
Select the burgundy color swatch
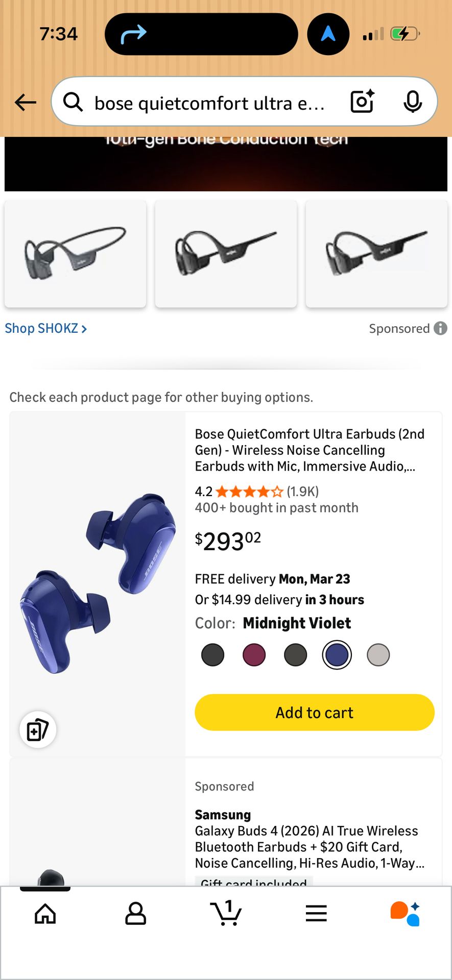click(254, 655)
